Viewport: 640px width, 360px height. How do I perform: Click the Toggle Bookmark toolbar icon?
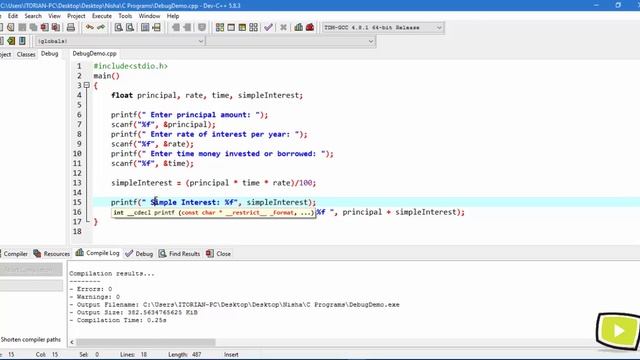[202, 27]
